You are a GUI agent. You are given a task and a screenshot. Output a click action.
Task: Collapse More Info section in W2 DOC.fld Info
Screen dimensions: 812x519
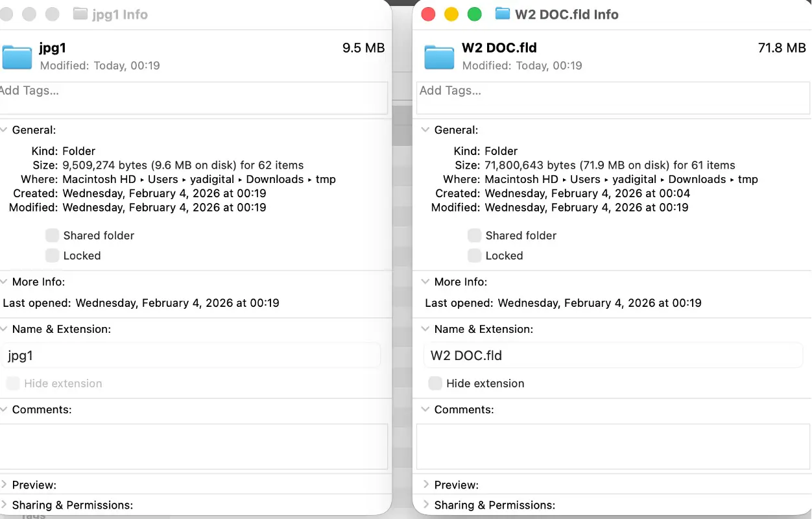425,282
